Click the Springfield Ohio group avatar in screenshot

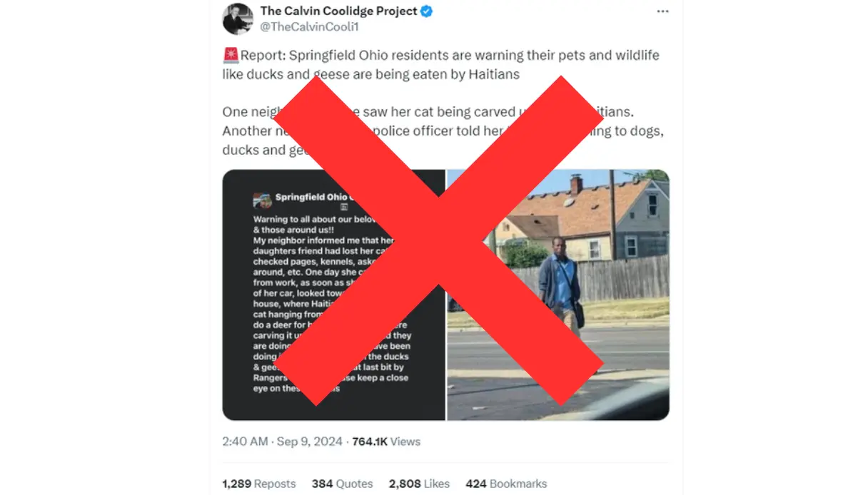pos(262,200)
